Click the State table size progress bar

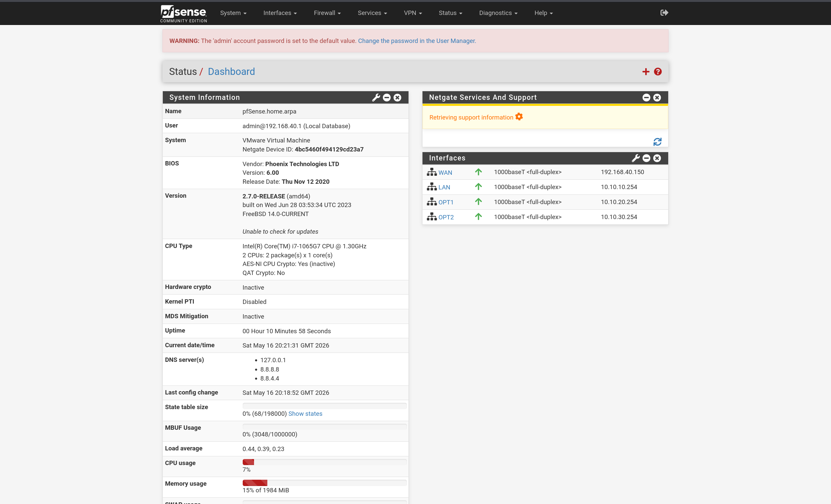[324, 406]
